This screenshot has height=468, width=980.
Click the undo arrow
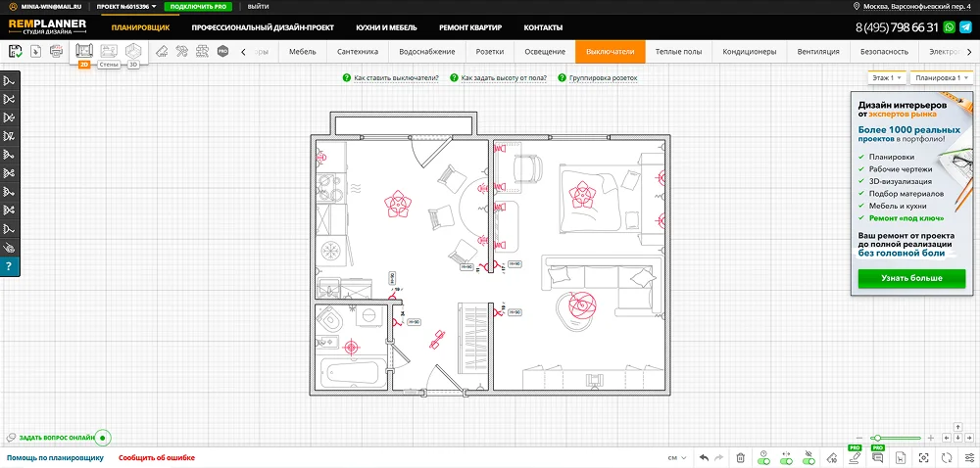tap(704, 457)
